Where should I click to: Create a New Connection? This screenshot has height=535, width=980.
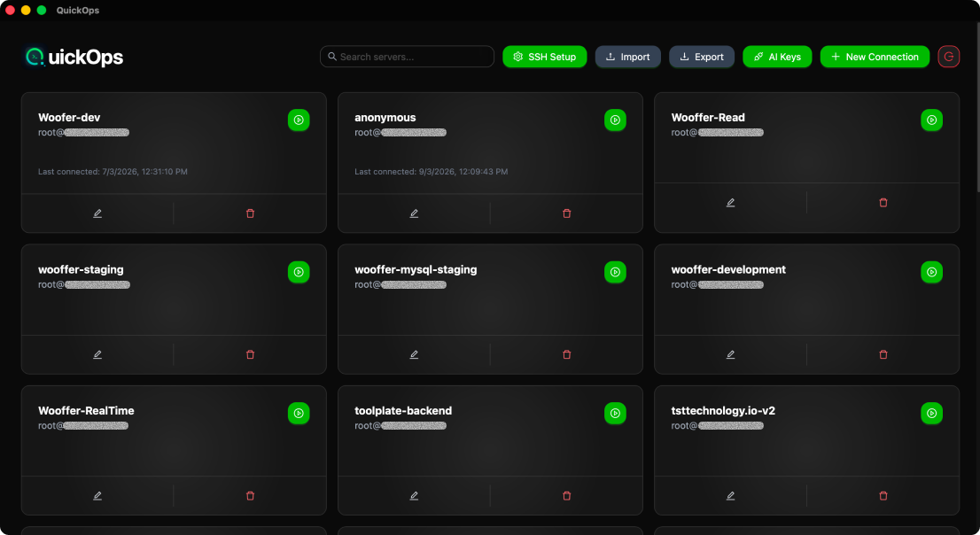[875, 57]
